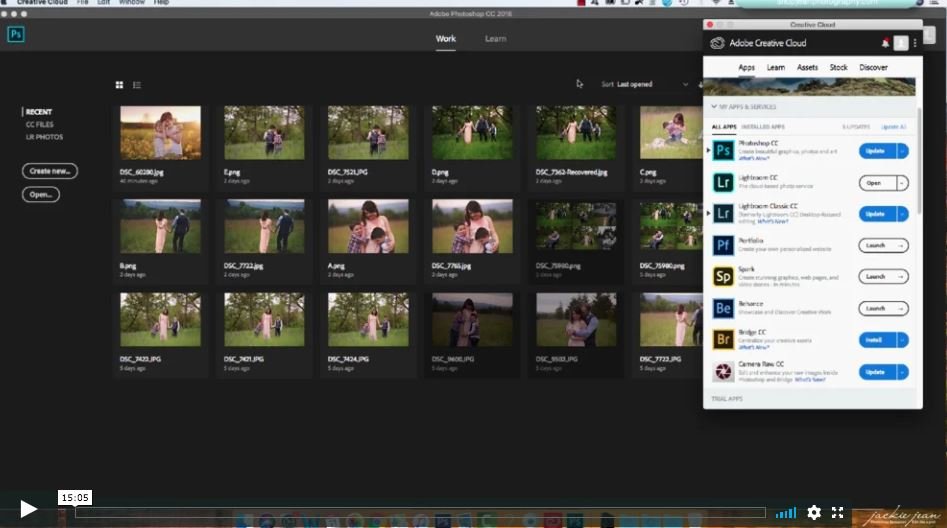The image size is (947, 528).
Task: Open the File menu in the menu bar
Action: [82, 2]
